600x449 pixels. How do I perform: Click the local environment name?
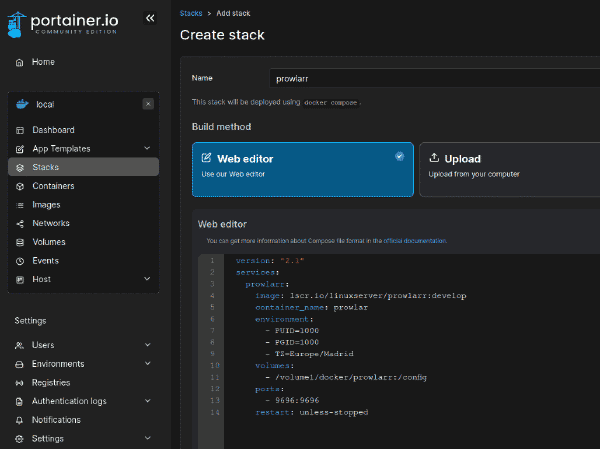click(45, 104)
